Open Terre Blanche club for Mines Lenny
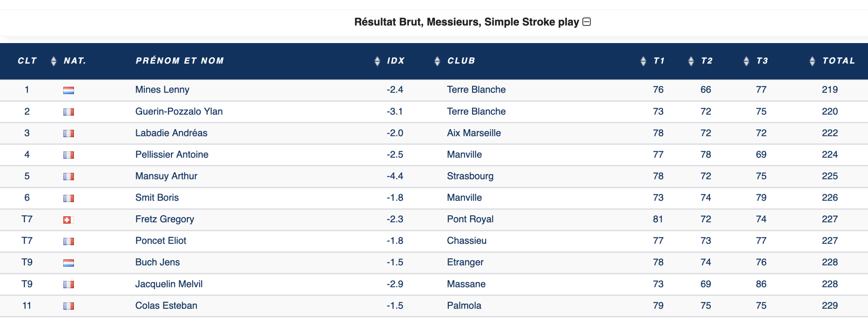This screenshot has height=320, width=868. click(x=476, y=90)
